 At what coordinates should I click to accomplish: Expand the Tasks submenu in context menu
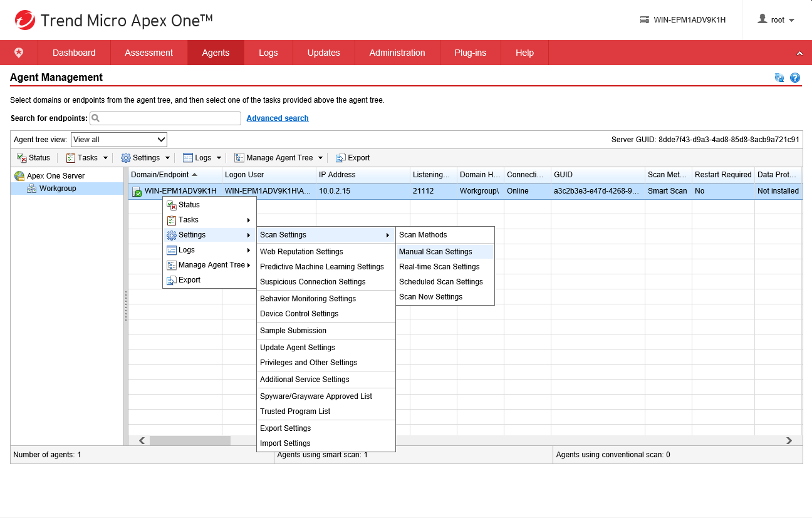(249, 220)
